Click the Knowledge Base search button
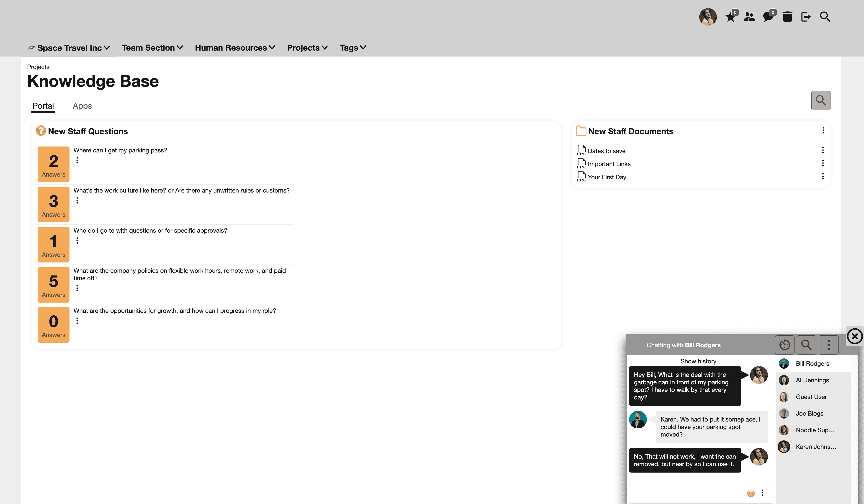 point(821,100)
